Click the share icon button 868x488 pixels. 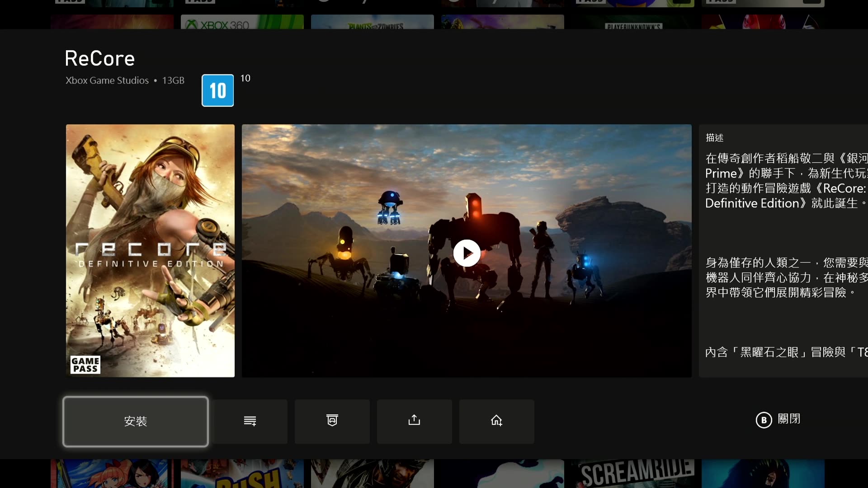coord(414,421)
